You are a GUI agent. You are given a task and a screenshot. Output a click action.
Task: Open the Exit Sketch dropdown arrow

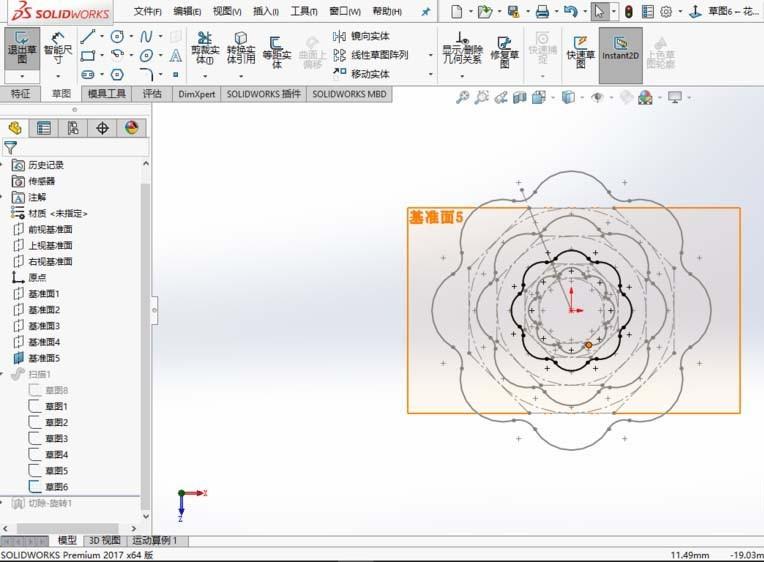tap(22, 77)
